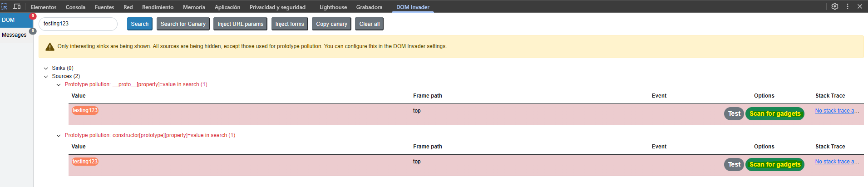Screen dimensions: 868x187
Task: Click Scan for gadgets in __proto__ row
Action: (x=774, y=114)
